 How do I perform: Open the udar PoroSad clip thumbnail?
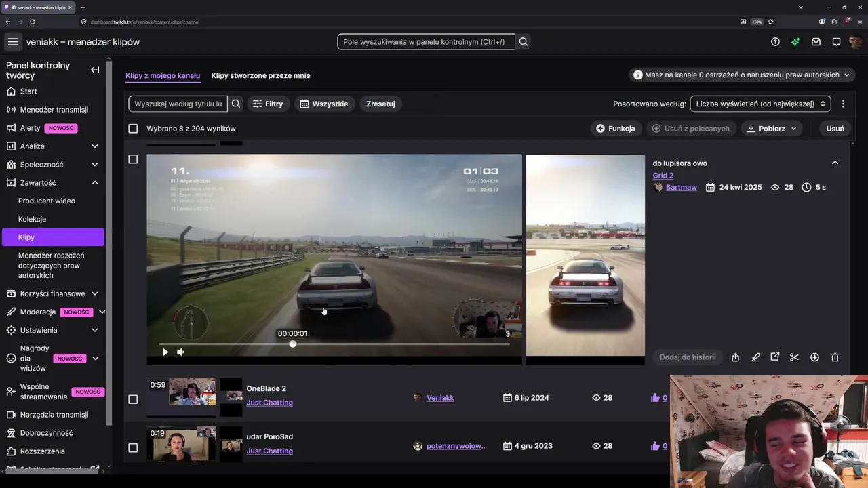coord(181,444)
